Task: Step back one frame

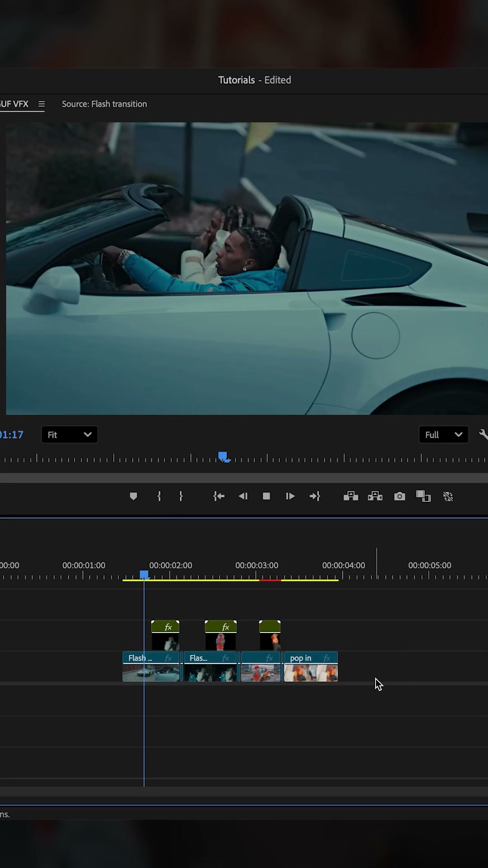Action: (243, 496)
